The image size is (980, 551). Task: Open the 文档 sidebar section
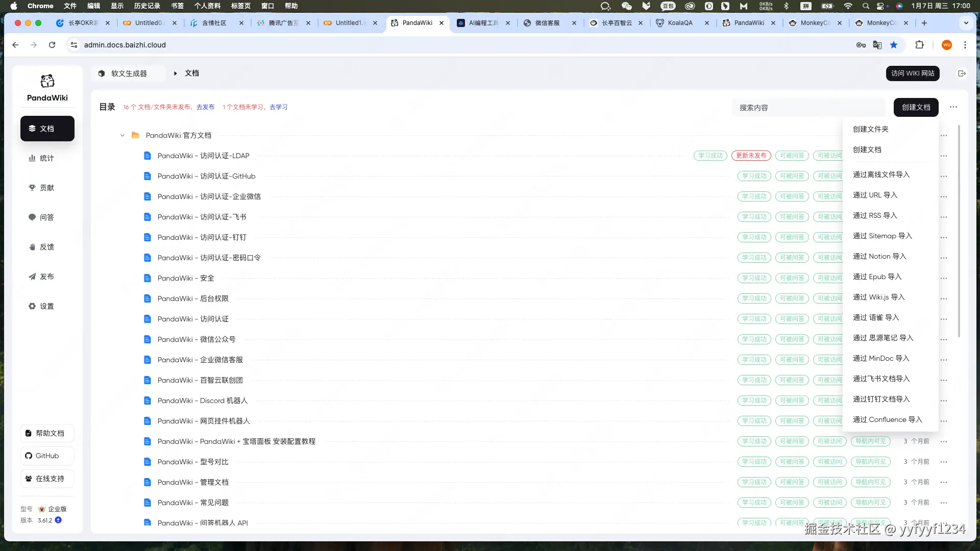tap(47, 129)
